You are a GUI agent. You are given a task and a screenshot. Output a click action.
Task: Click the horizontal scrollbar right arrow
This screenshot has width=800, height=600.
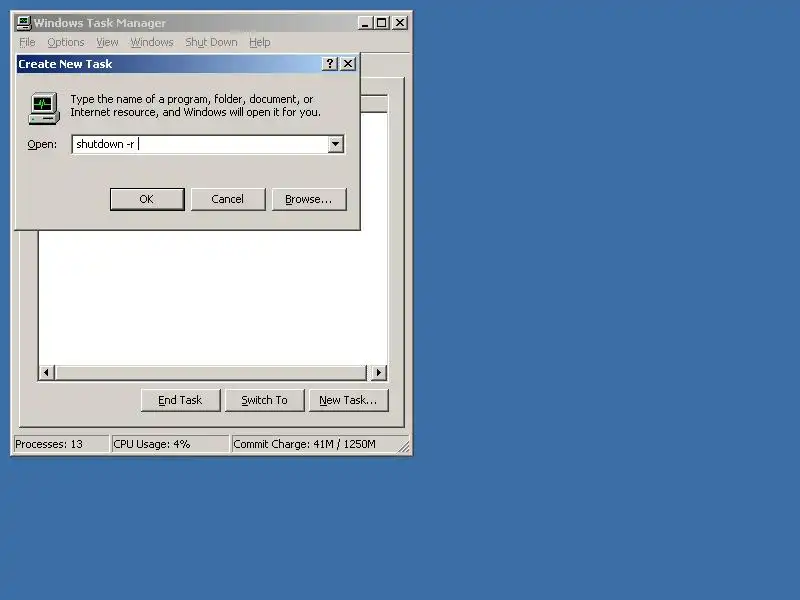[379, 372]
